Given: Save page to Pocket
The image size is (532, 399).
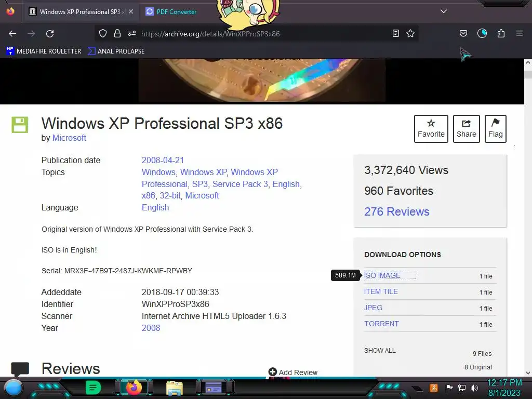Looking at the screenshot, I should (463, 33).
